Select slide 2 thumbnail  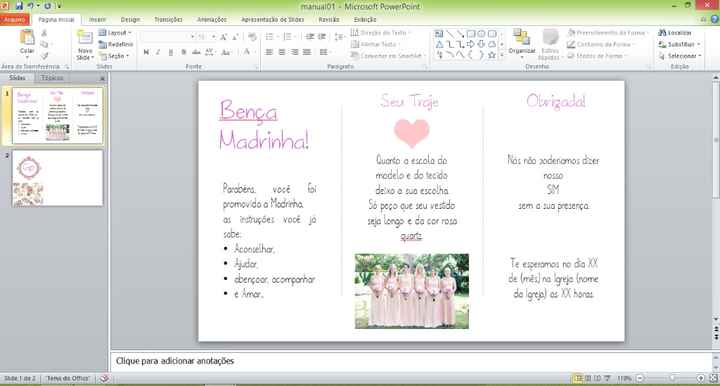coord(57,179)
